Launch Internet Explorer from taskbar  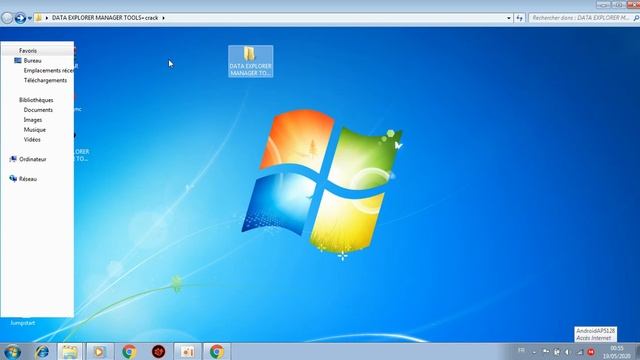coord(42,351)
